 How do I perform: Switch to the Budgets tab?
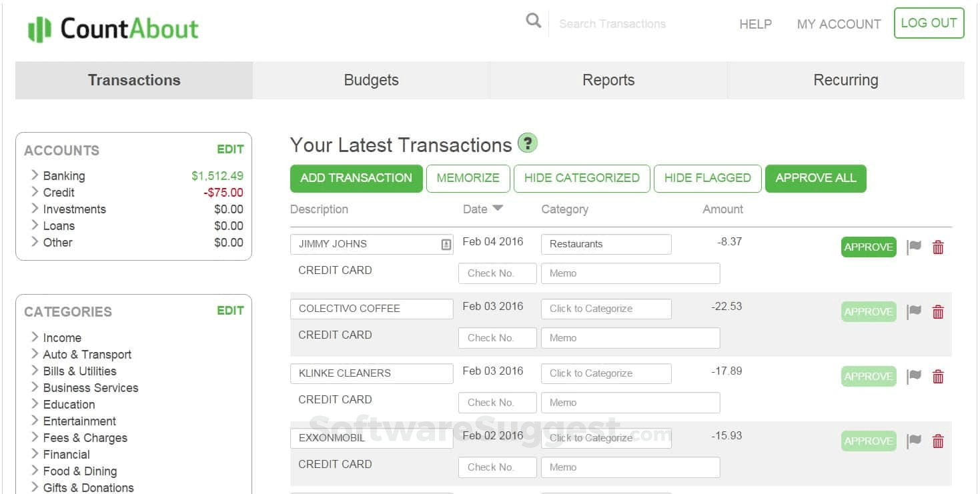coord(371,80)
